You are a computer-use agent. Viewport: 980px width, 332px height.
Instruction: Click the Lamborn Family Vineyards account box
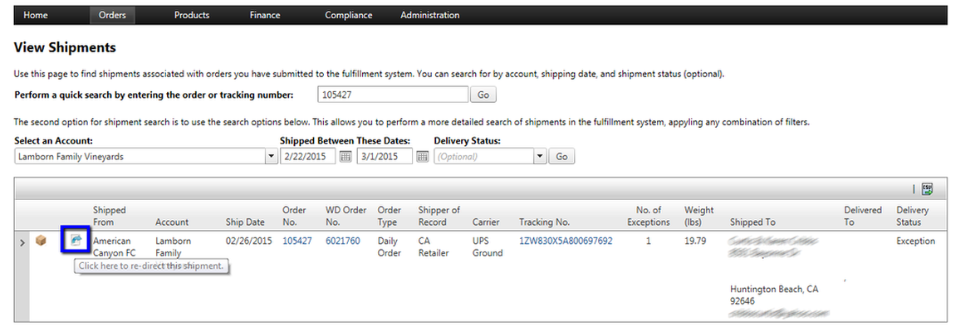pyautogui.click(x=140, y=157)
